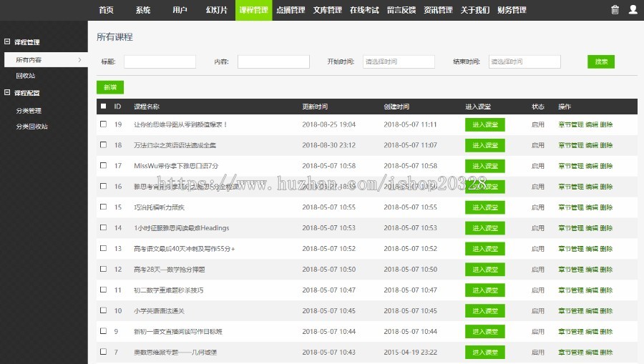Open 分类管理 in the sidebar

click(x=29, y=111)
